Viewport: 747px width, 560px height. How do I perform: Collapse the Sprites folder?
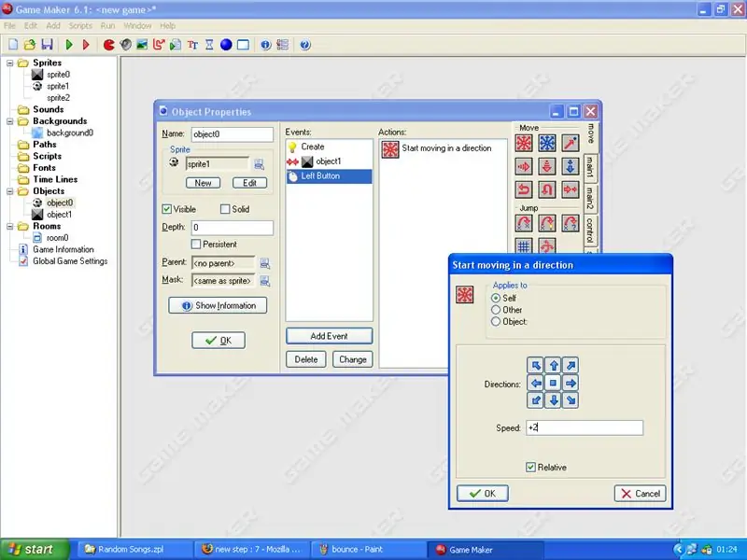[x=10, y=63]
